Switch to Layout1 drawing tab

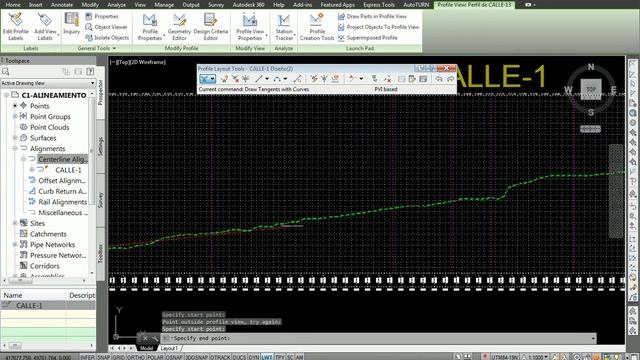coord(169,348)
